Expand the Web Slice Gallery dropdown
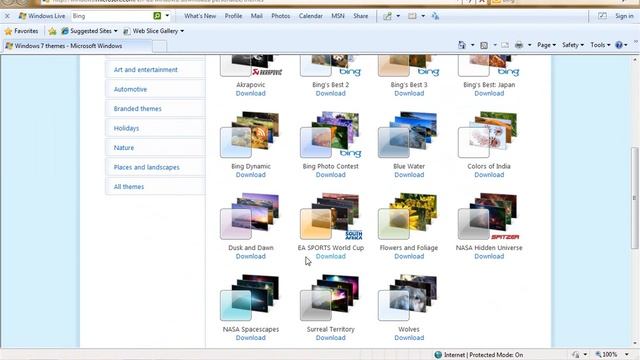640x360 pixels. pos(182,31)
